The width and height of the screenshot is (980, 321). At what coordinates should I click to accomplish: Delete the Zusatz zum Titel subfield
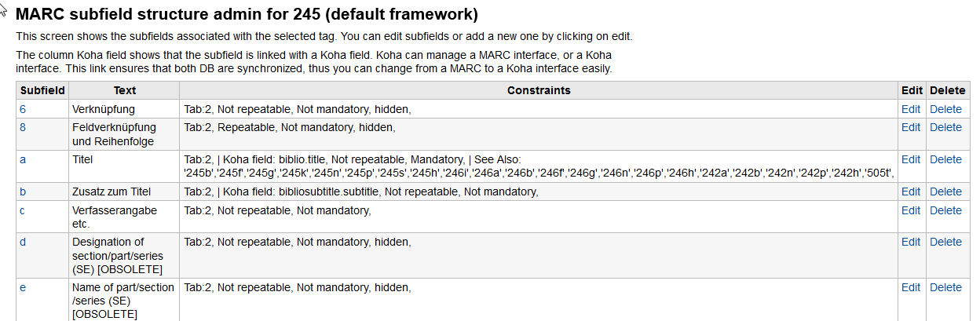coord(945,192)
